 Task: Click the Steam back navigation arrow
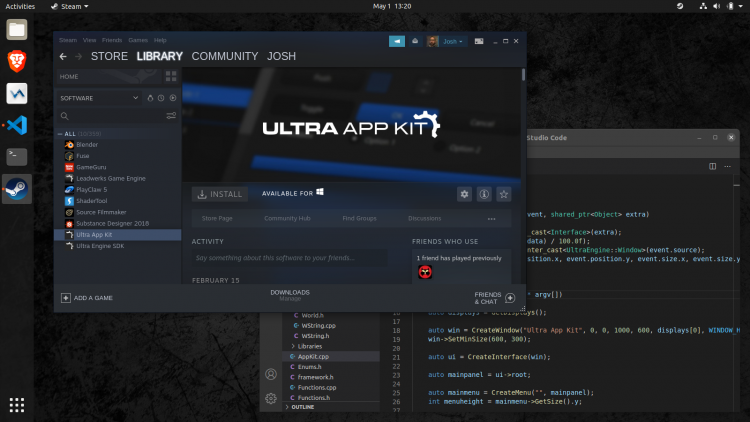pos(64,57)
